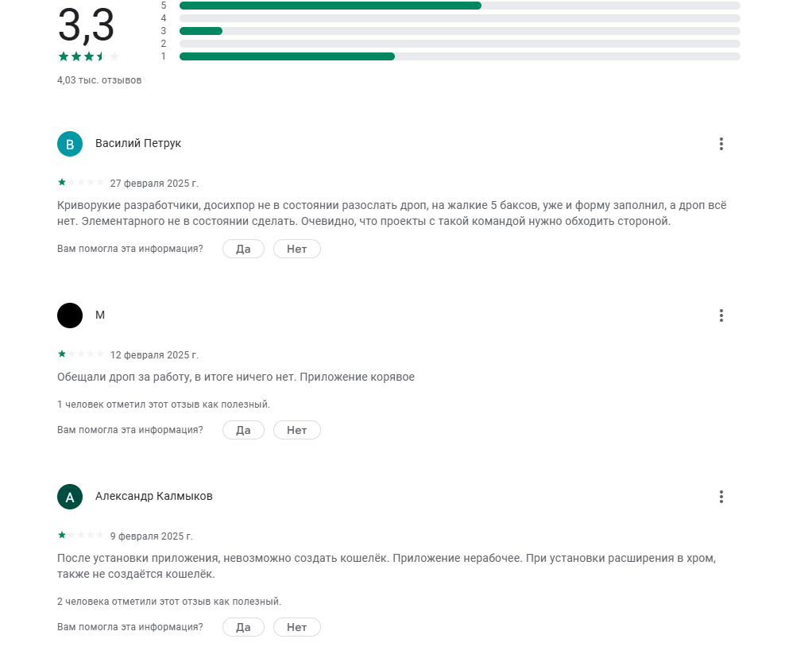Open three-dot menu on M's review

[721, 316]
